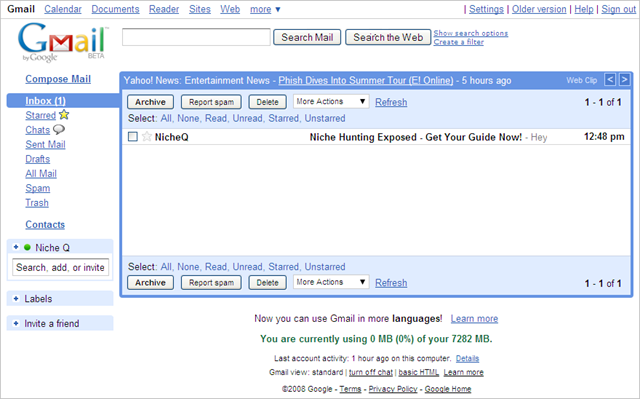This screenshot has width=640, height=399.
Task: Click the top Archive button
Action: (x=150, y=102)
